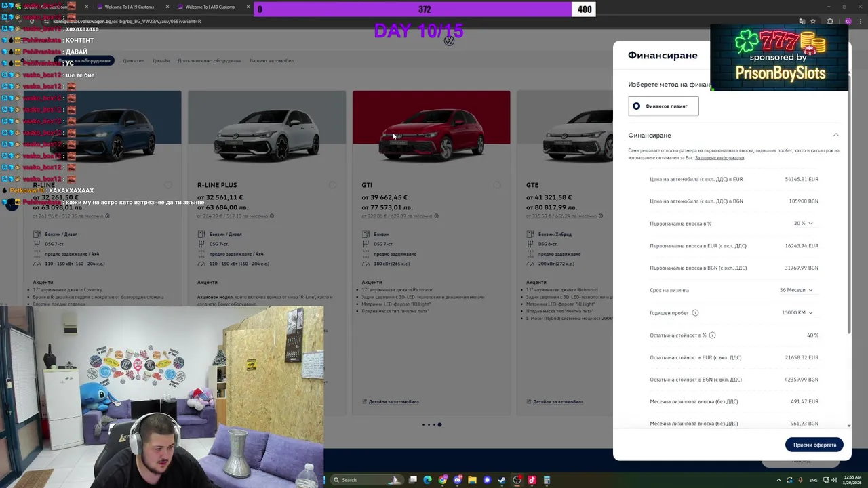
Task: Show hidden system tray icons
Action: (x=778, y=480)
